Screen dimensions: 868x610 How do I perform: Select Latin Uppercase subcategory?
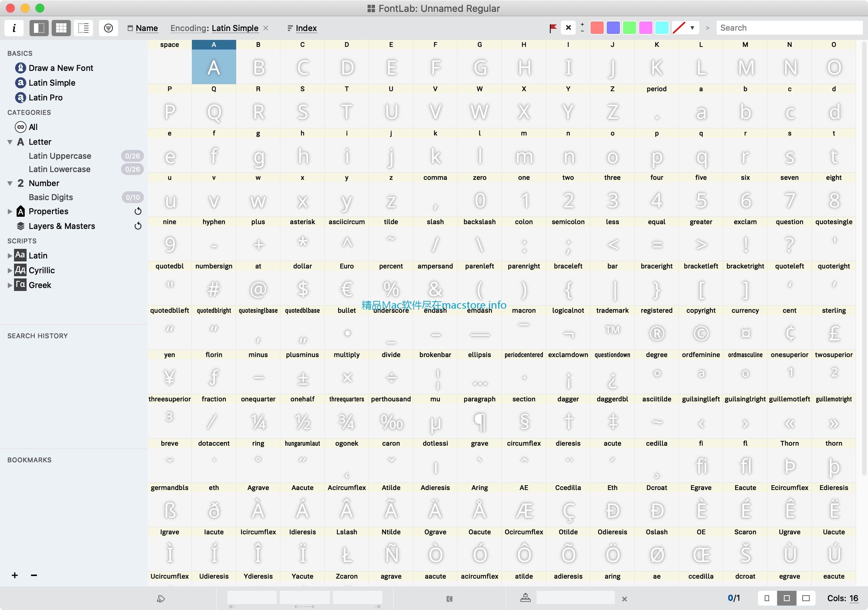coord(60,156)
